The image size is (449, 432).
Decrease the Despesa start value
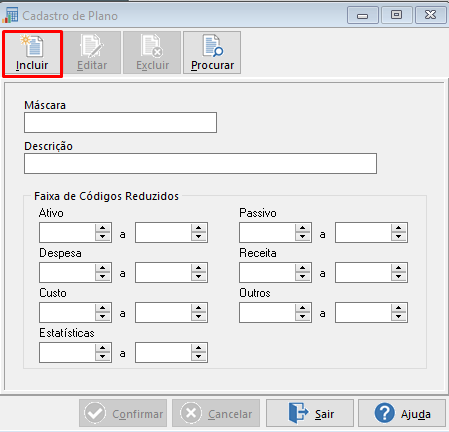coord(103,277)
